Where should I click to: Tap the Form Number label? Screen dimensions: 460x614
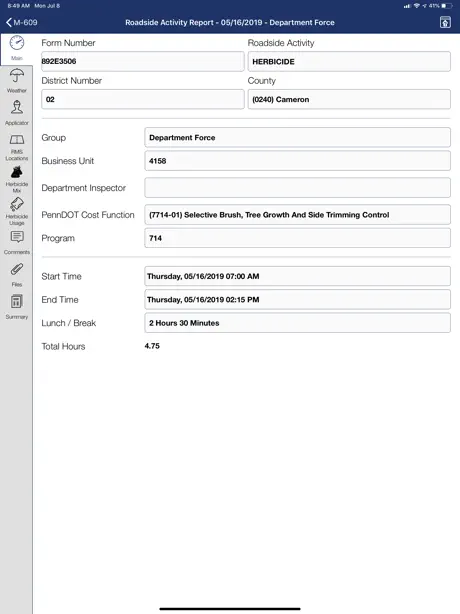tap(68, 43)
